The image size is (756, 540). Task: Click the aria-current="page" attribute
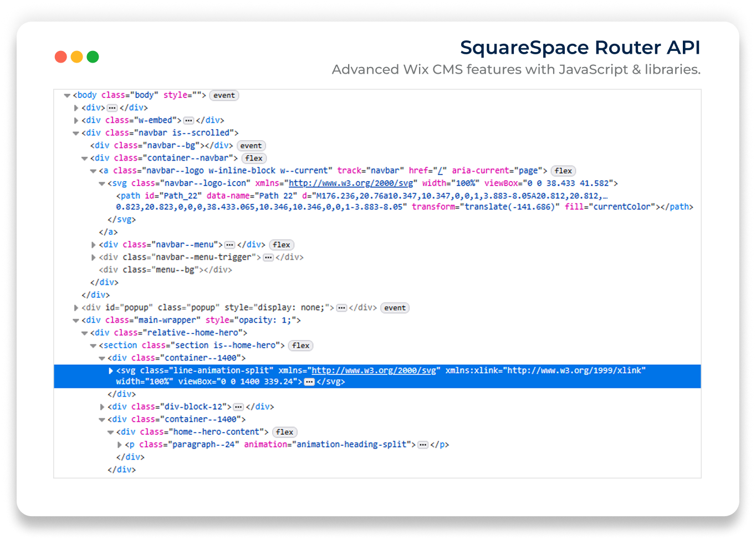(497, 171)
